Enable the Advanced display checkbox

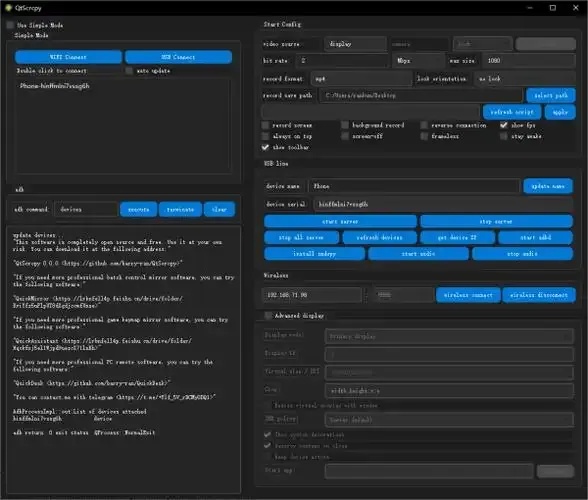pos(268,315)
